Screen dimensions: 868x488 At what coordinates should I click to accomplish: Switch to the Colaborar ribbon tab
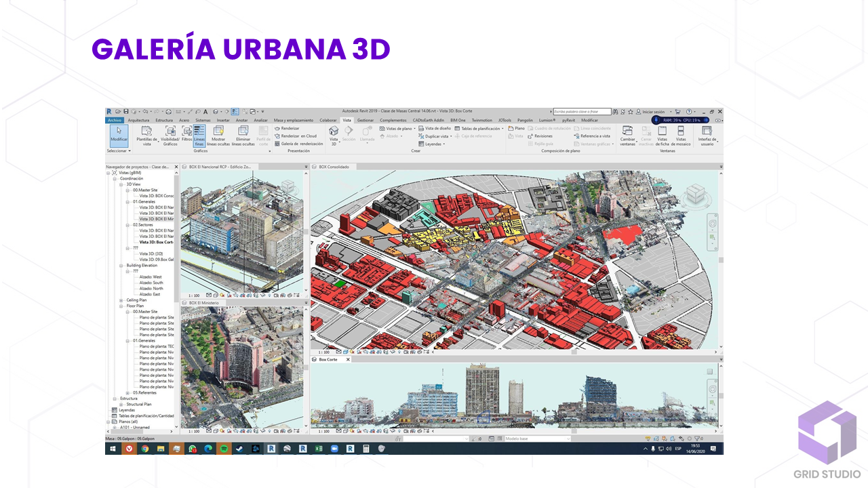328,120
